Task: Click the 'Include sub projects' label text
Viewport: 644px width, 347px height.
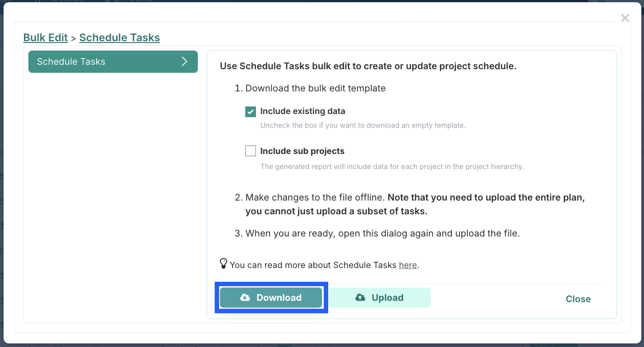Action: 302,151
